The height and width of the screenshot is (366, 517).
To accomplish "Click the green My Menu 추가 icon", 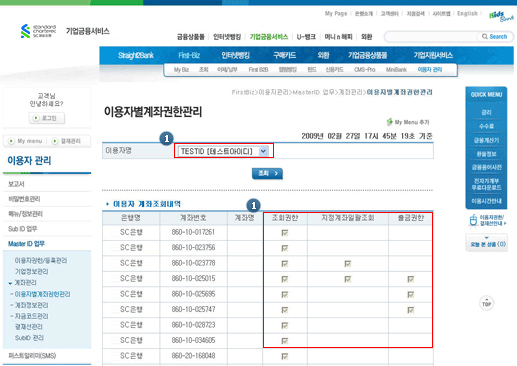I will point(389,122).
